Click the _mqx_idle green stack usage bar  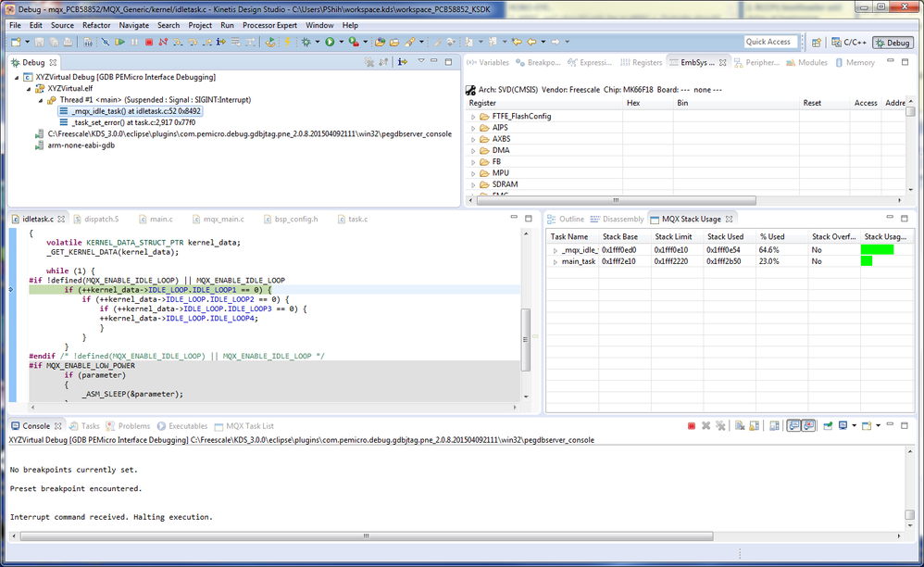tap(877, 250)
